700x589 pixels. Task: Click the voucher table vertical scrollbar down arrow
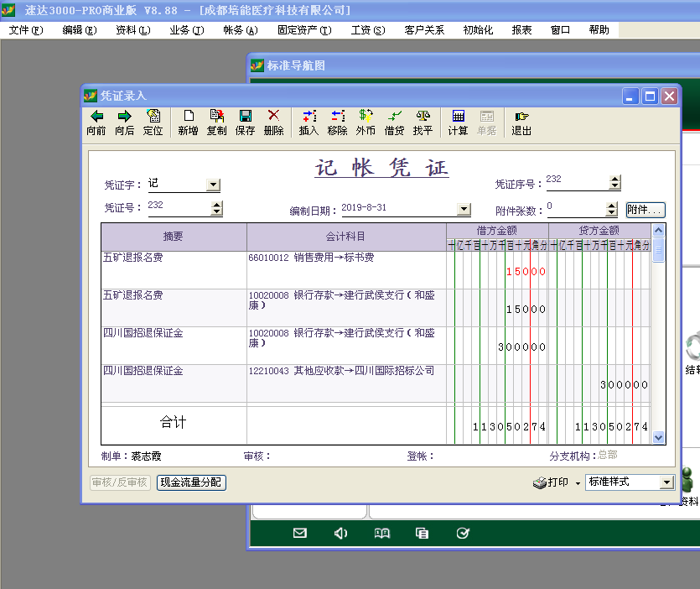(x=658, y=437)
